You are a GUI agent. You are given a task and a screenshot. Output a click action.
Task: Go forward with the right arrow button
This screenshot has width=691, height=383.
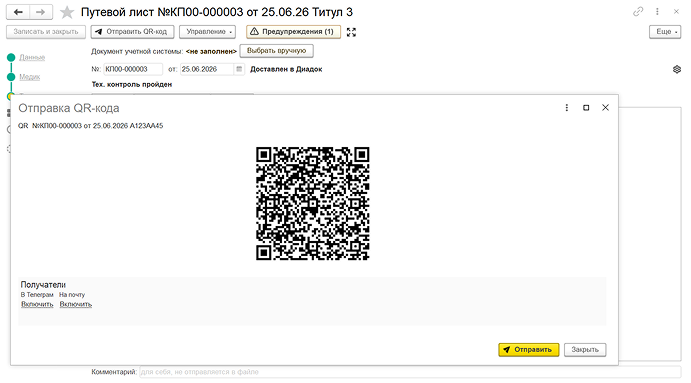[x=41, y=12]
